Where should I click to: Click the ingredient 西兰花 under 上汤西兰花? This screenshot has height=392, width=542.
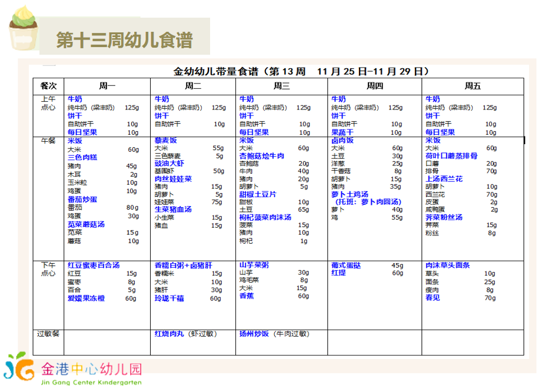[435, 194]
